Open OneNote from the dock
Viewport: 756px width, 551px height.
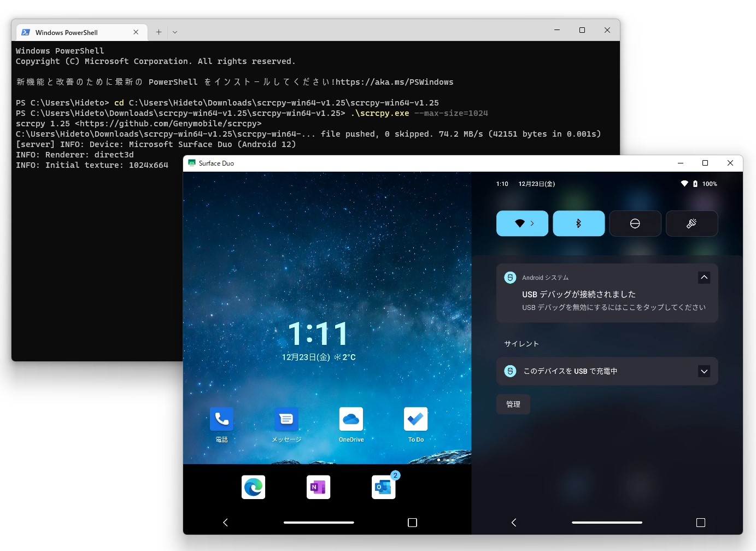318,487
